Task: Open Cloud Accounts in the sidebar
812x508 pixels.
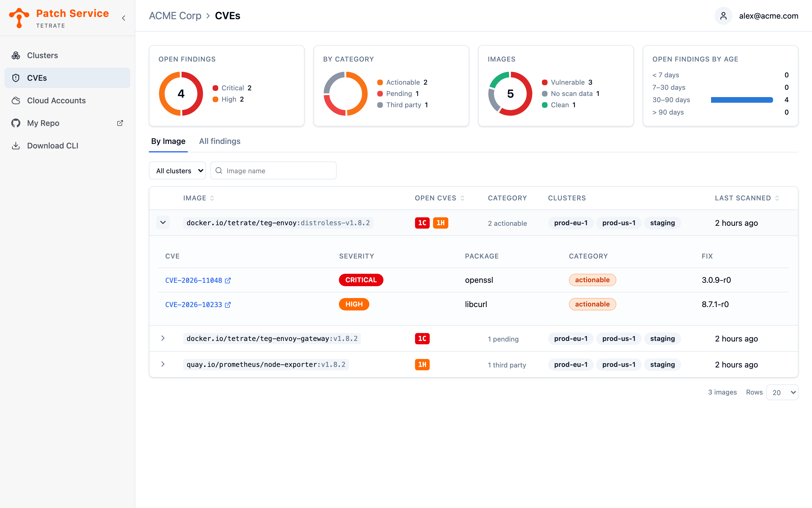Action: [x=67, y=100]
